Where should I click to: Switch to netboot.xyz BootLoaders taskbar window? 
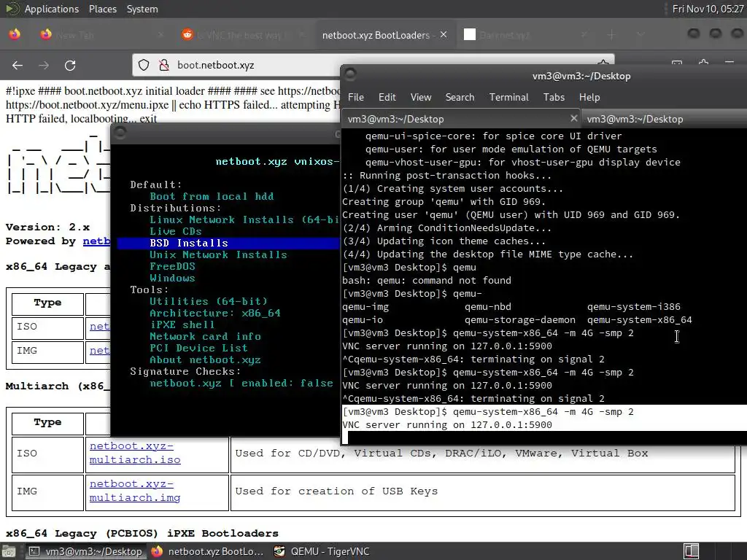point(207,551)
